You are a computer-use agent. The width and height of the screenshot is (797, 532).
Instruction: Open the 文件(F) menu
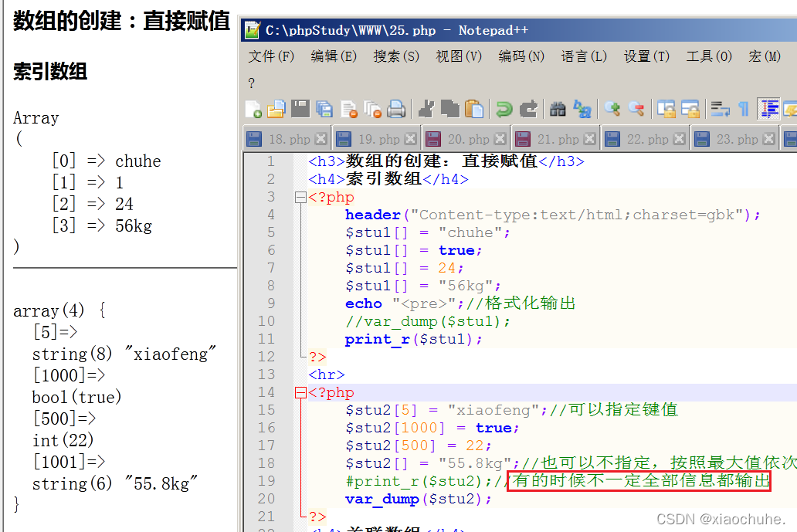(x=271, y=56)
